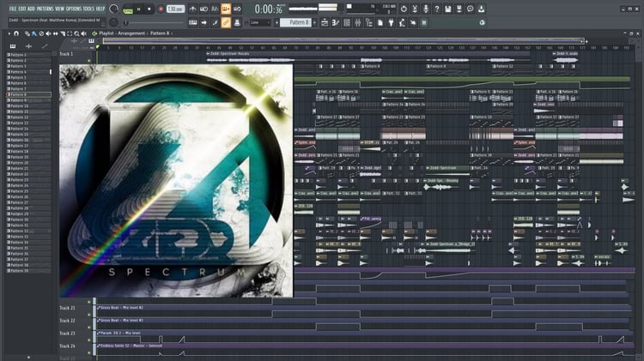Viewport: 644px width, 361px height.
Task: Click the save project floppy icon
Action: [448, 9]
